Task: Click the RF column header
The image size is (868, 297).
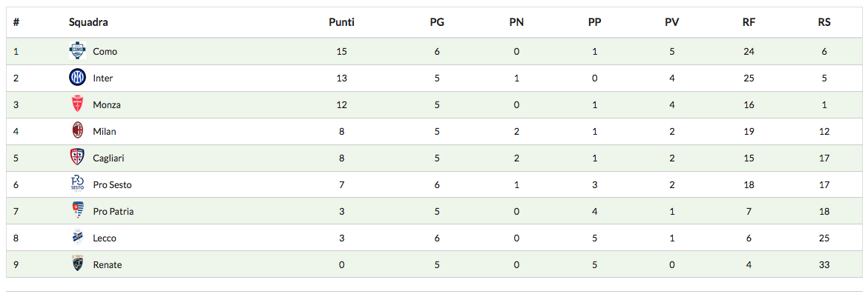Action: tap(749, 22)
